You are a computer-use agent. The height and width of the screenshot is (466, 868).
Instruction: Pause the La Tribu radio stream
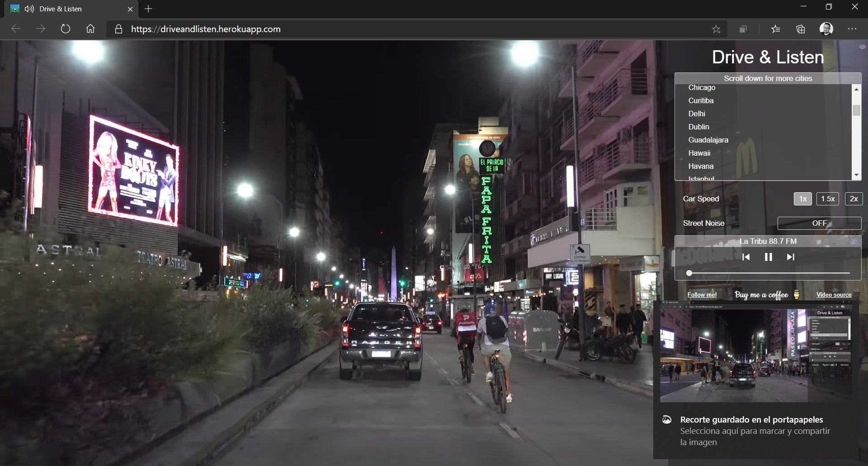(x=768, y=257)
